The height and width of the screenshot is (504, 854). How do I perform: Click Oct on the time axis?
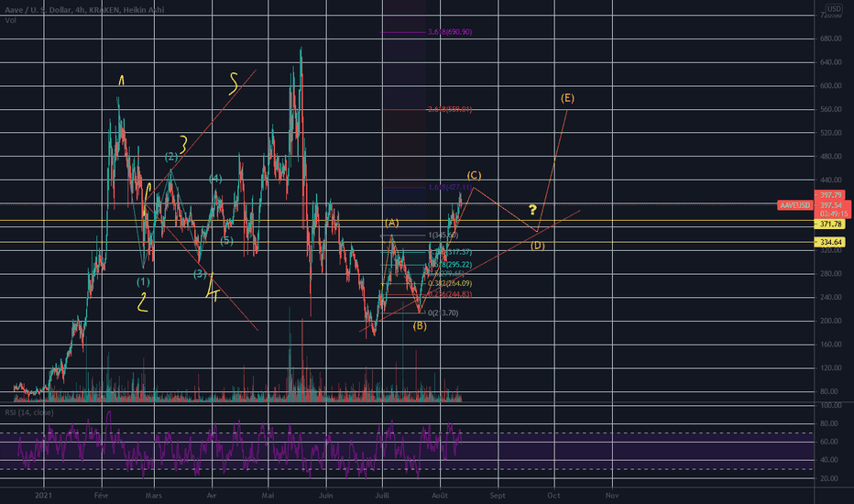(x=553, y=495)
